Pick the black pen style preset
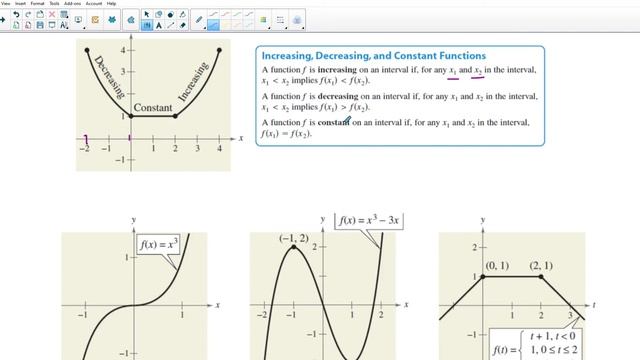The height and width of the screenshot is (360, 640). 213,14
